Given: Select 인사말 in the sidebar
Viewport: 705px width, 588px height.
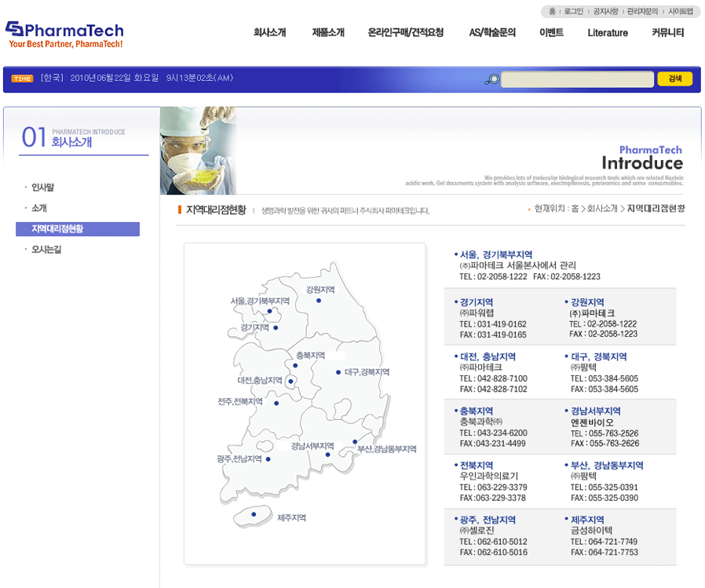Looking at the screenshot, I should pyautogui.click(x=42, y=187).
